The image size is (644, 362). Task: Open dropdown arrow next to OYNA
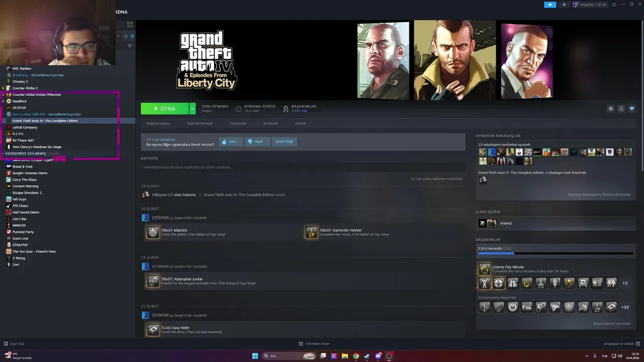click(192, 109)
